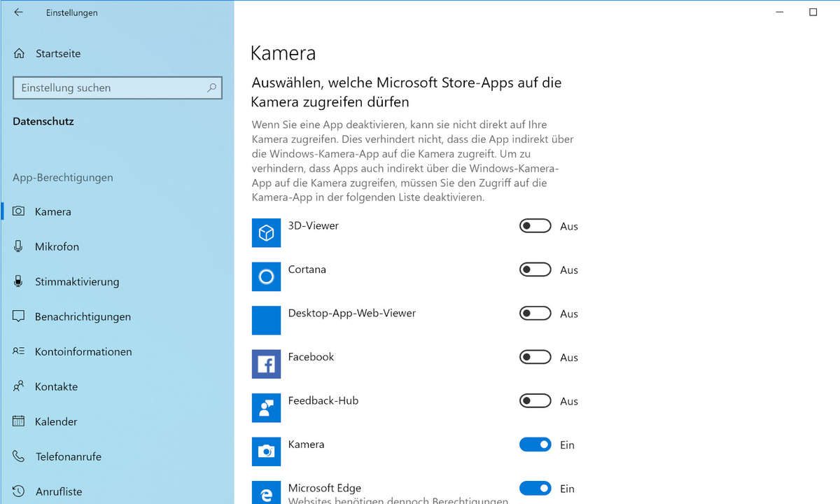Turn on Cortana camera toggle
The height and width of the screenshot is (504, 840).
(535, 269)
